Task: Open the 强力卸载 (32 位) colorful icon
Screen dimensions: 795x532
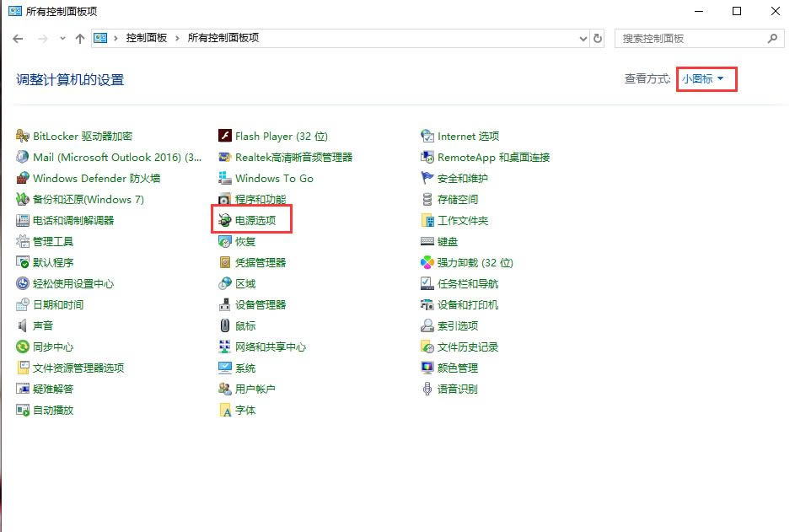Action: (x=427, y=263)
